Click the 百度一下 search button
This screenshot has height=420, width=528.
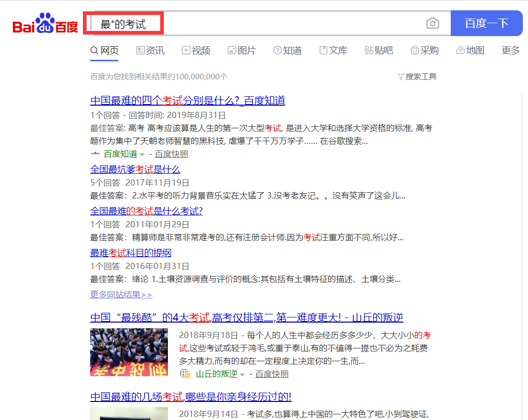pos(486,23)
